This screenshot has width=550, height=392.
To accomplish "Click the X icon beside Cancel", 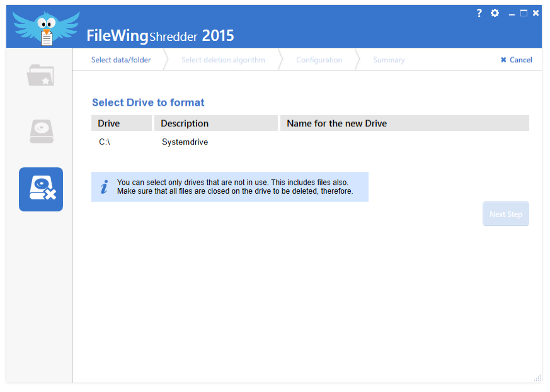I will [x=503, y=60].
